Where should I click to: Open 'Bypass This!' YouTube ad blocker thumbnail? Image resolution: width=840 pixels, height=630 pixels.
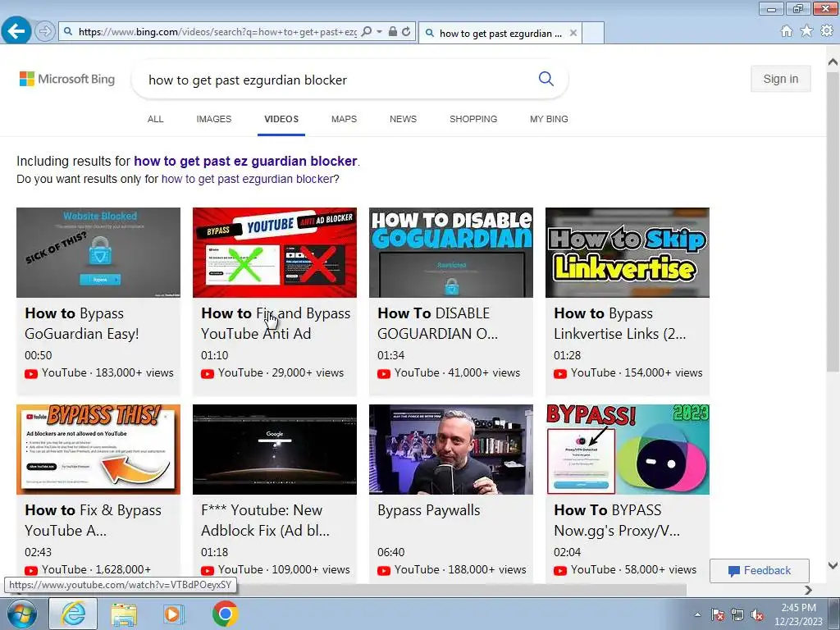98,450
